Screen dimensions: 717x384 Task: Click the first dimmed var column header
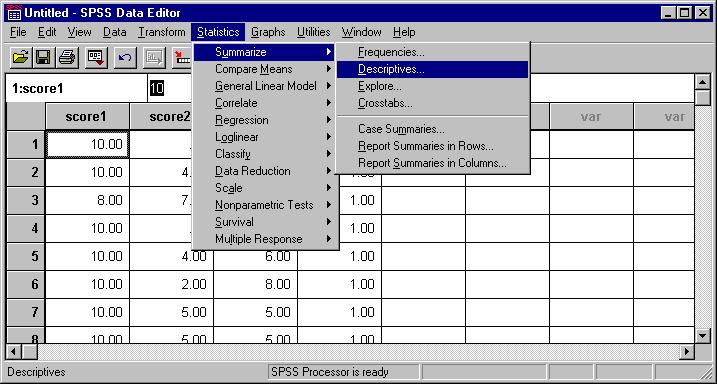click(x=591, y=117)
